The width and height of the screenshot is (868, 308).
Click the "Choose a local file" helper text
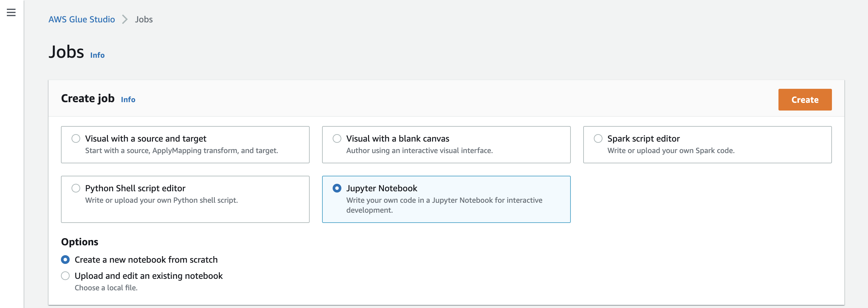(106, 288)
